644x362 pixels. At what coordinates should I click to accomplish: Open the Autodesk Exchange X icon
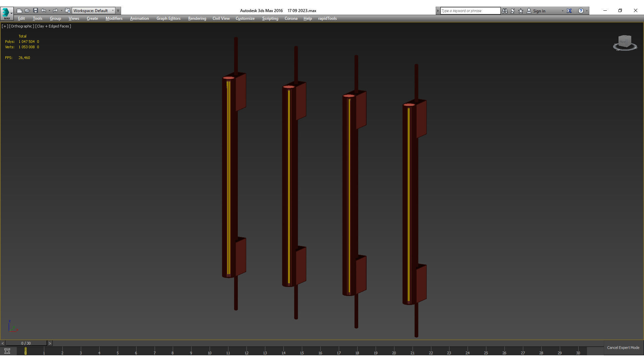pyautogui.click(x=569, y=11)
